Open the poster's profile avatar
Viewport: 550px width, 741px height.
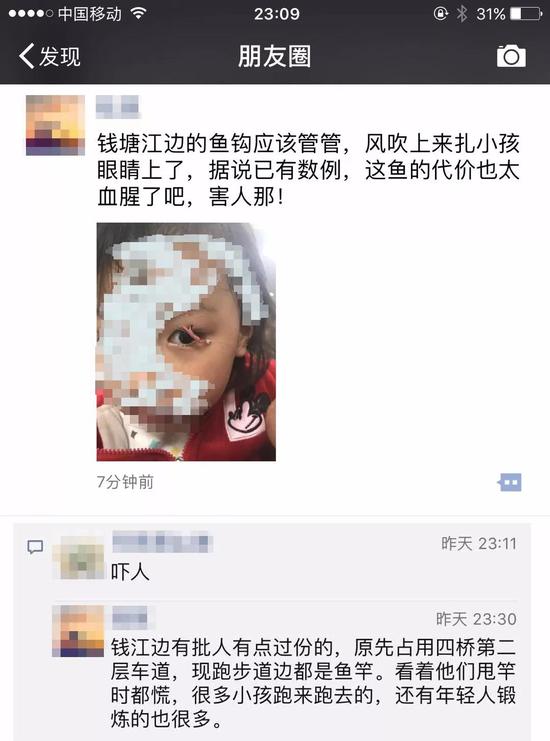click(x=55, y=125)
